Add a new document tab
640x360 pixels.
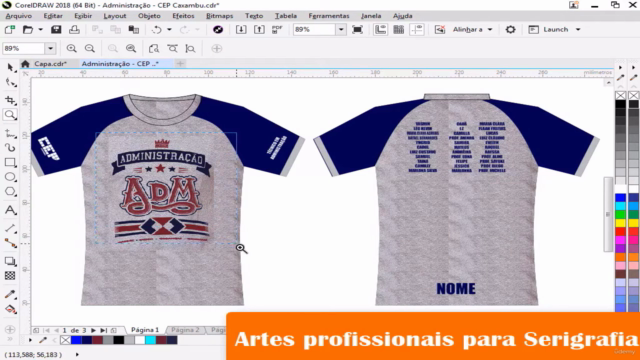pyautogui.click(x=180, y=64)
